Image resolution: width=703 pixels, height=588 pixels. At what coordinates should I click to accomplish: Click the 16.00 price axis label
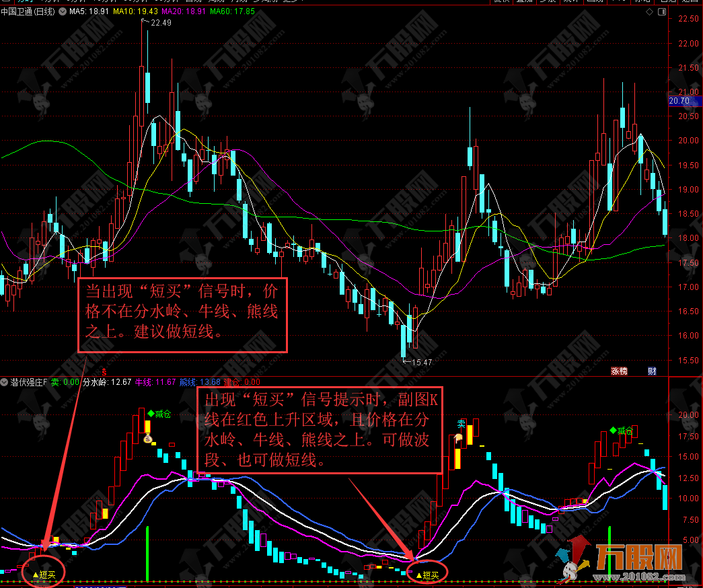click(x=688, y=336)
